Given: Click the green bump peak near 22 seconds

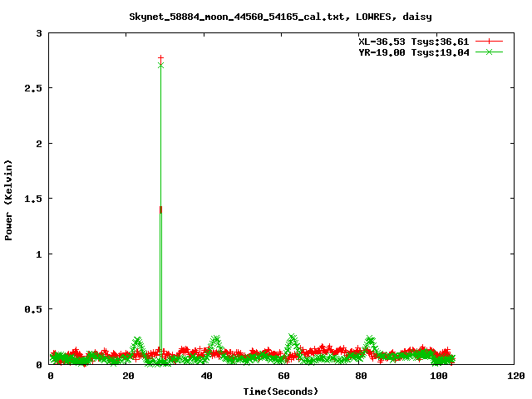Looking at the screenshot, I should point(137,340).
